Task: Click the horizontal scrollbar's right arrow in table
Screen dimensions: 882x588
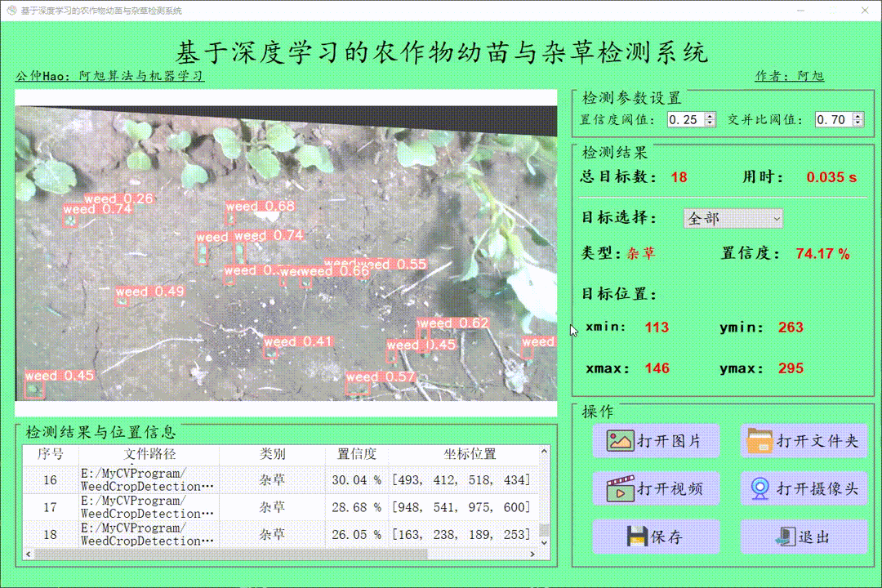Action: click(533, 554)
